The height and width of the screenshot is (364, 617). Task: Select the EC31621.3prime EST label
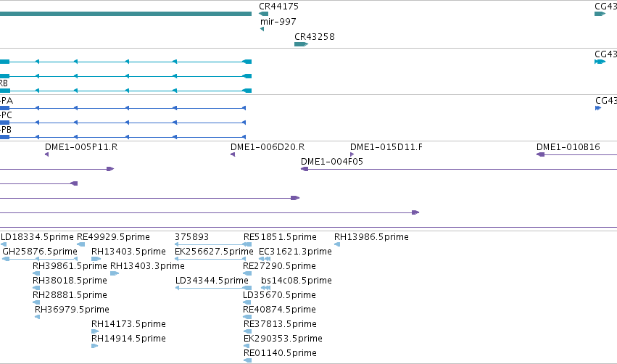[295, 252]
